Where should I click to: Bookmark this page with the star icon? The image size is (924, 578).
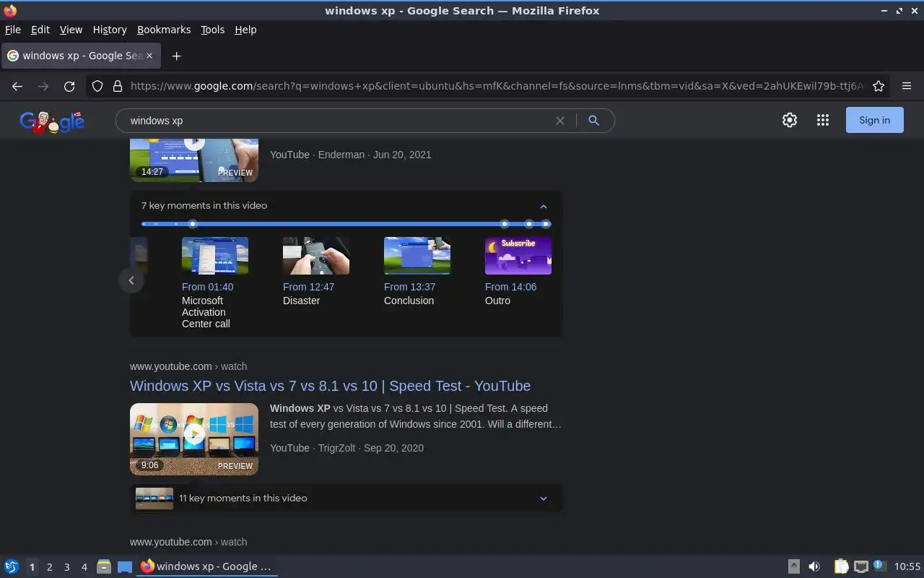[879, 86]
